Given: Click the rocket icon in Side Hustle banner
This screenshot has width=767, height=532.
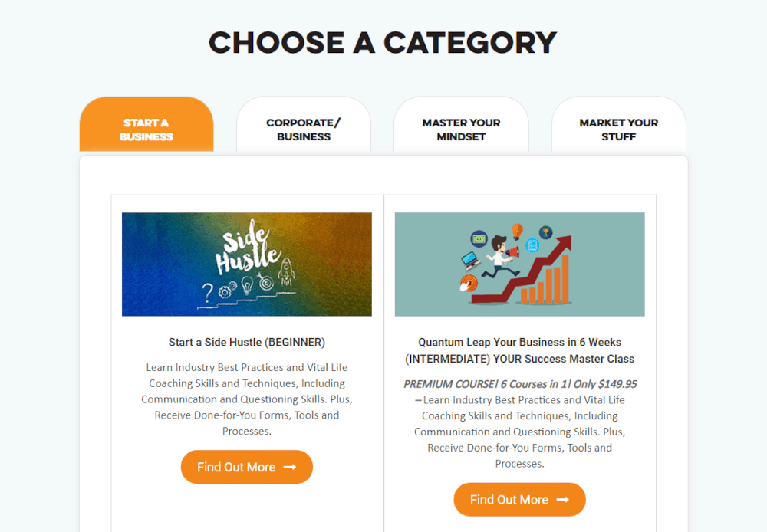Looking at the screenshot, I should 286,272.
